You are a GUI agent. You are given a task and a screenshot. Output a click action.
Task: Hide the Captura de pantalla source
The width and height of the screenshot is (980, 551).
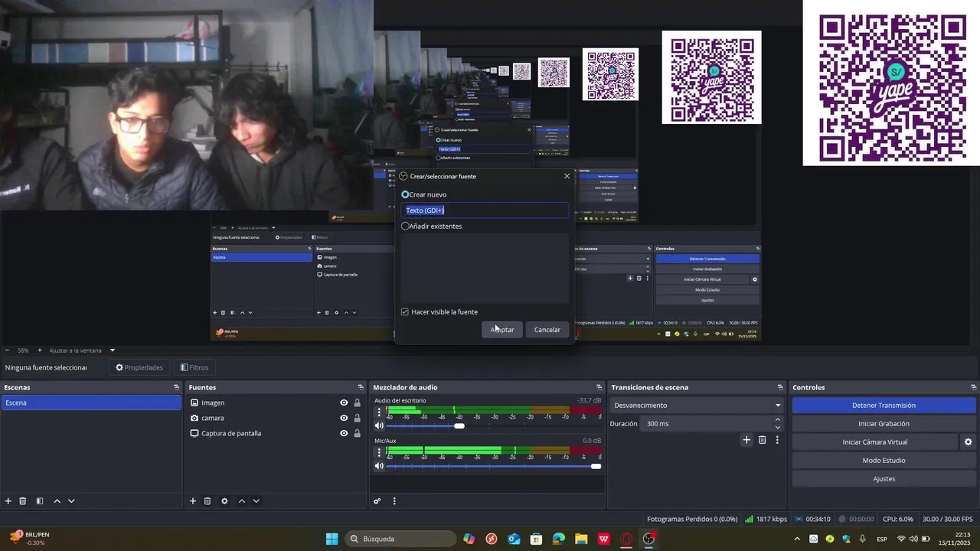344,433
